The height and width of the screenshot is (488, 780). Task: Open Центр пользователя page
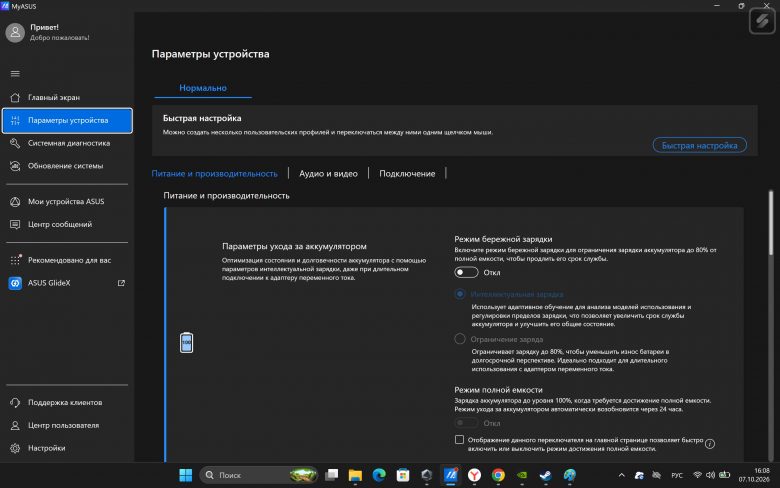tap(67, 426)
